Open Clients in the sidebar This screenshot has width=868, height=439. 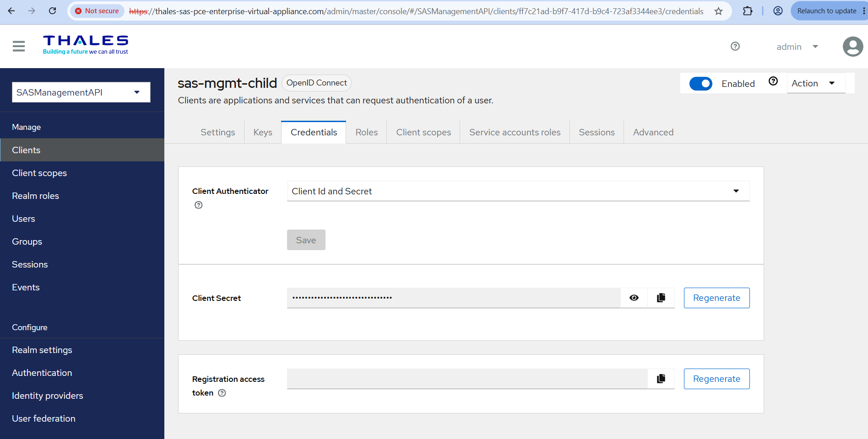[x=82, y=150]
